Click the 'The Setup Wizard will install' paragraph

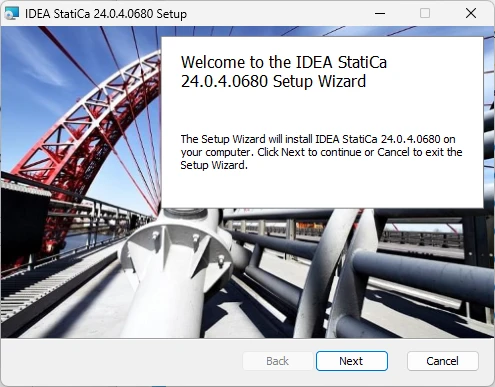tap(321, 152)
